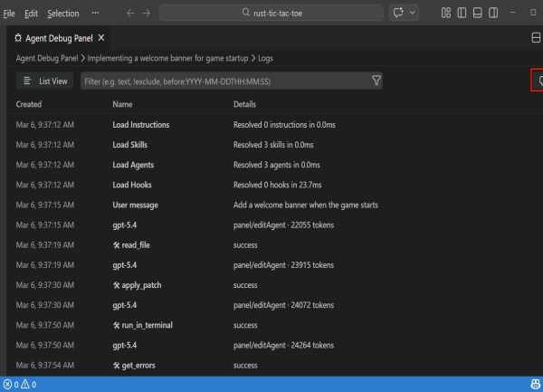
Task: Click the run_in_terminal wrench icon
Action: coord(117,325)
